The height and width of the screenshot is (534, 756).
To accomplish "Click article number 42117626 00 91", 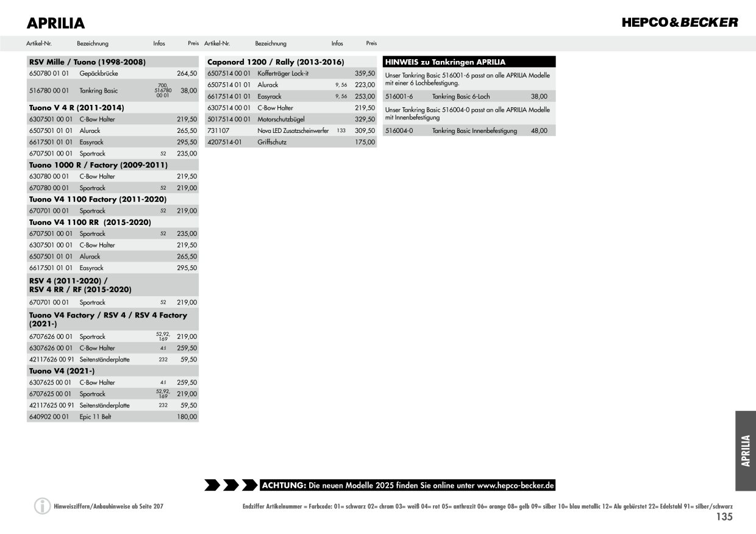I will tap(52, 360).
